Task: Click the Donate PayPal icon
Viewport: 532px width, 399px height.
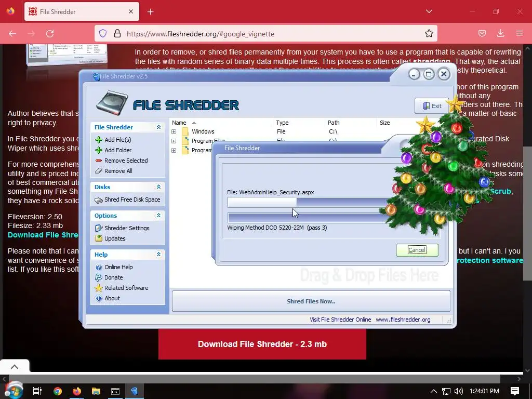Action: (98, 277)
